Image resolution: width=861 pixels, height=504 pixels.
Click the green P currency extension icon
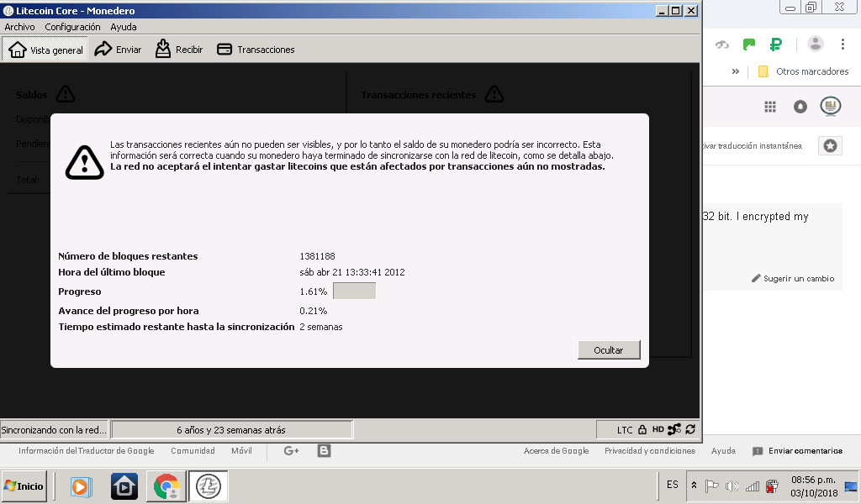tap(775, 45)
